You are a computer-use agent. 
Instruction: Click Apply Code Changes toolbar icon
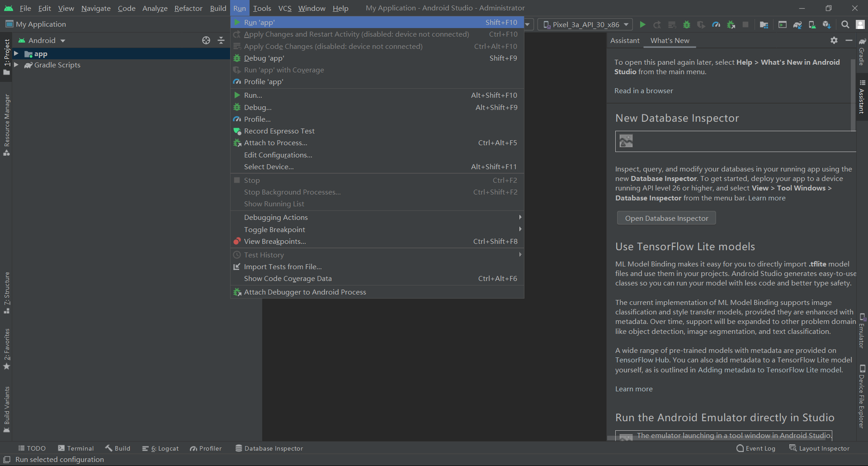[672, 24]
